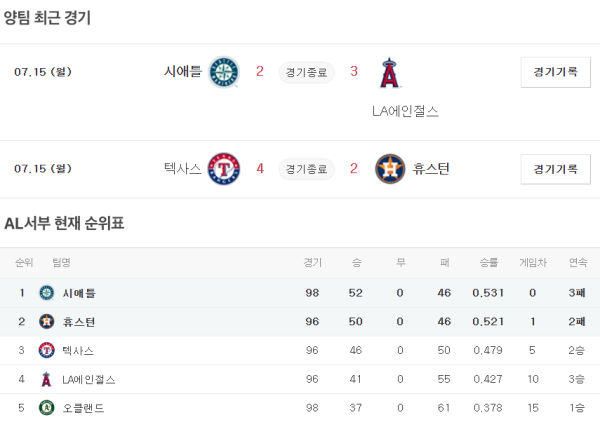This screenshot has width=600, height=422.
Task: Click the 승률 column header
Action: pyautogui.click(x=488, y=263)
